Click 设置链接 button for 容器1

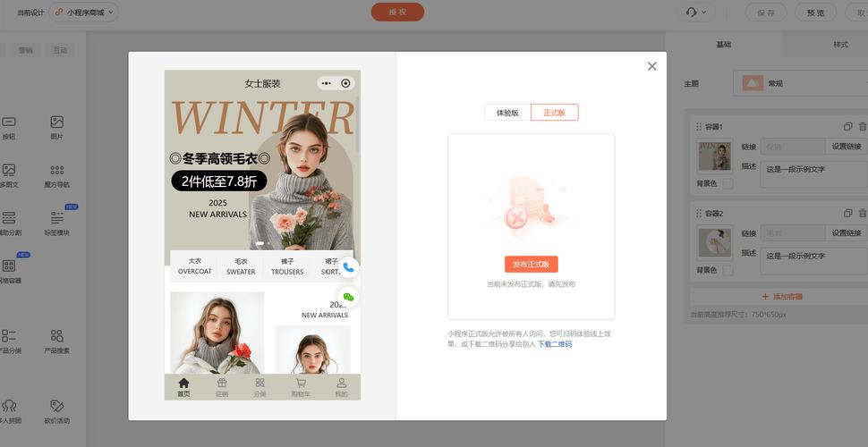[x=847, y=147]
